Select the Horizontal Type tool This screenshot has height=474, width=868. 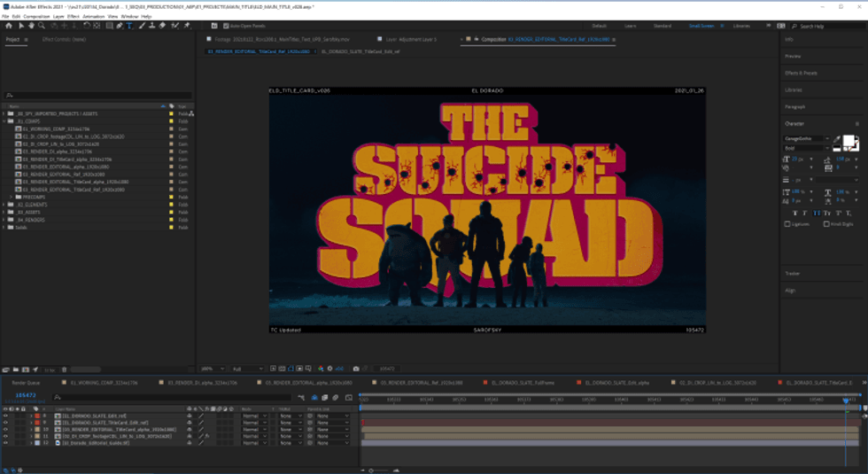click(x=129, y=26)
